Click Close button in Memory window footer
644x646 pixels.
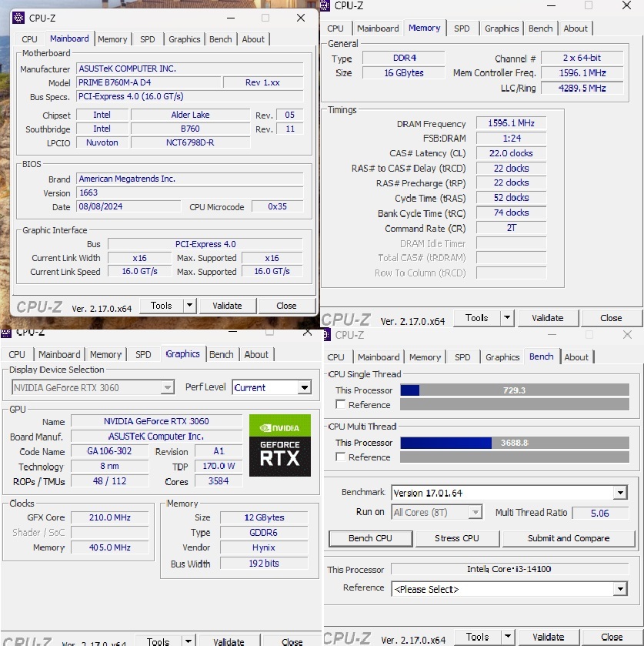pos(611,318)
